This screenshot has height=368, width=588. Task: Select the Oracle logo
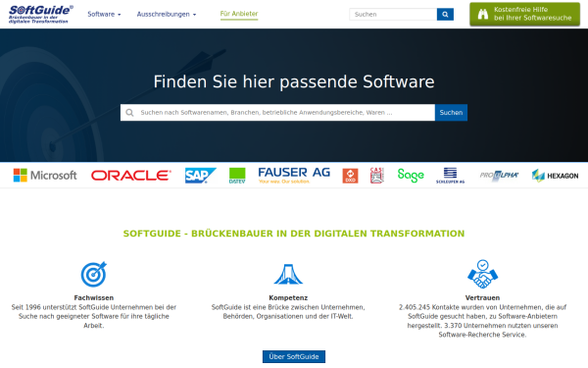pos(131,176)
